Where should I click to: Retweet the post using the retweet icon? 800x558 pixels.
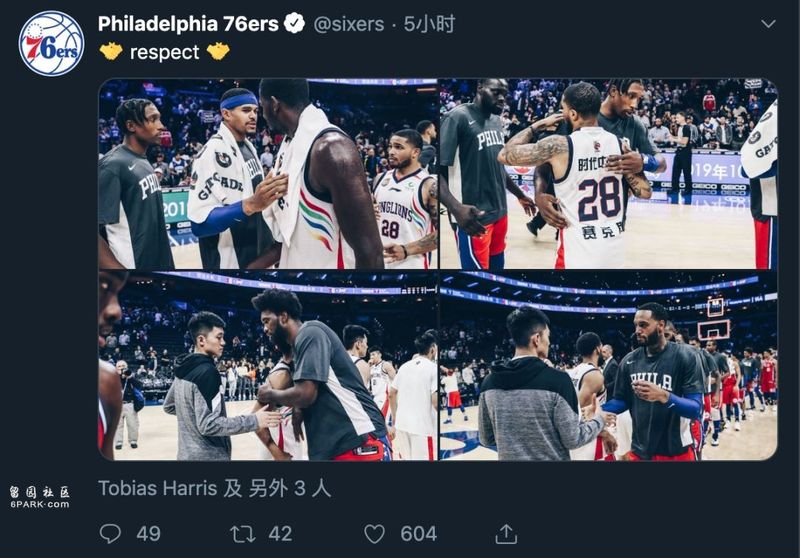[x=242, y=534]
